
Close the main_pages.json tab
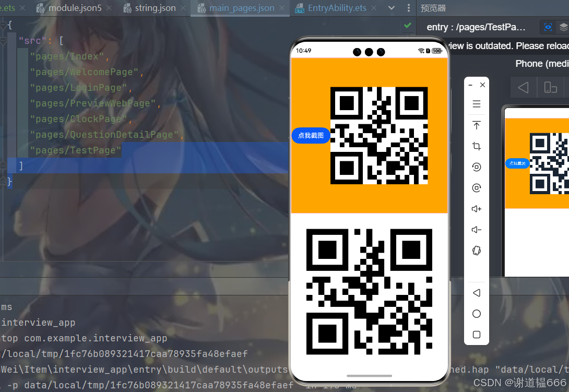[282, 8]
